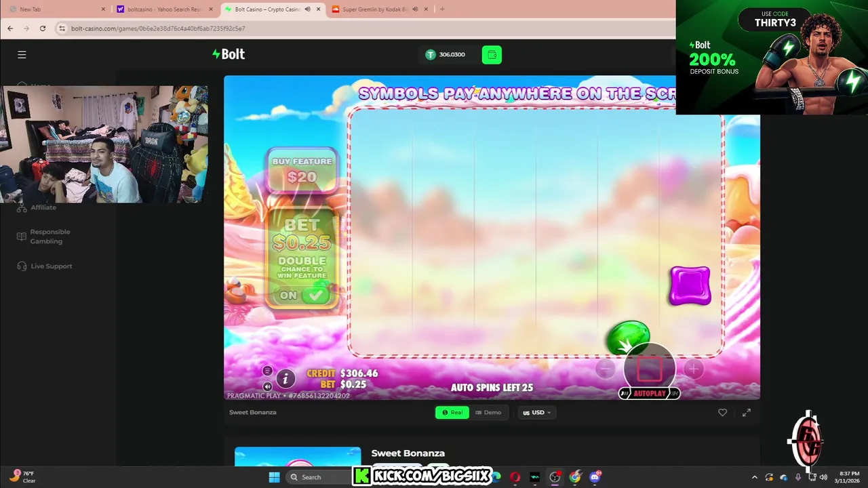Focus the bolt-casino.com address bar
This screenshot has width=868, height=488.
pos(366,28)
